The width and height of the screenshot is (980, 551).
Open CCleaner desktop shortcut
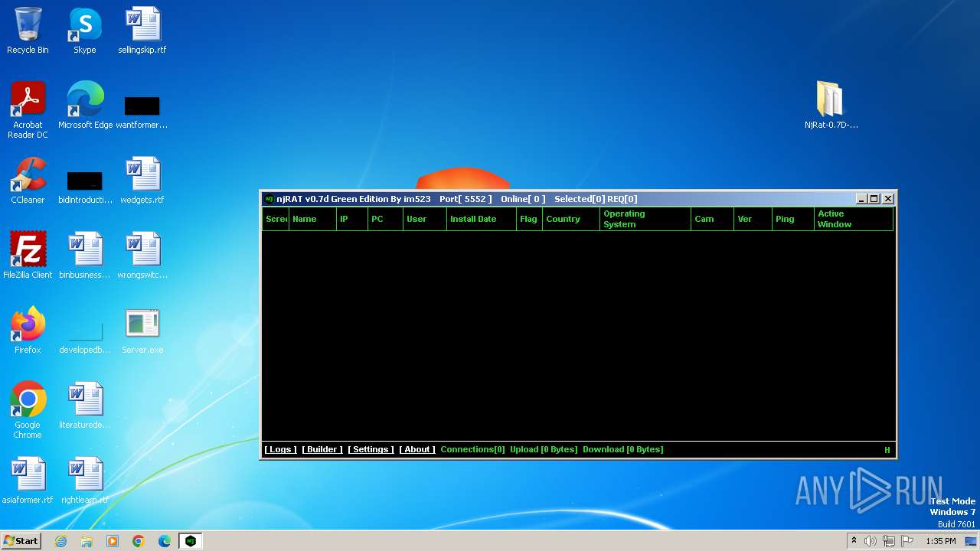[28, 181]
